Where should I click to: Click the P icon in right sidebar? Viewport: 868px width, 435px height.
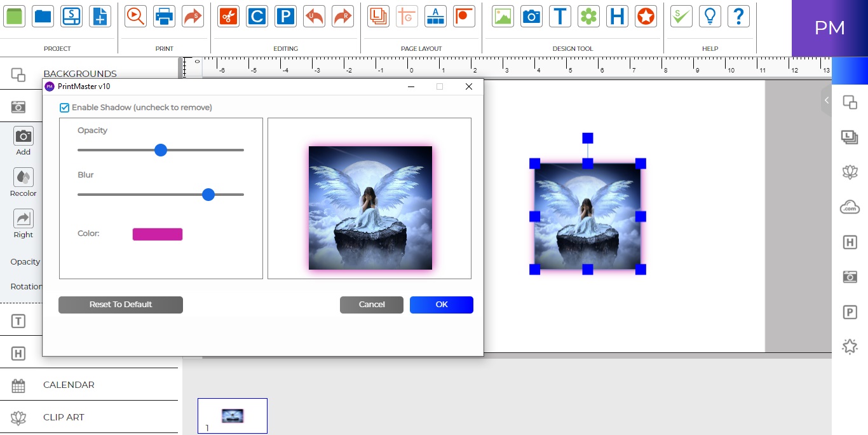tap(850, 312)
